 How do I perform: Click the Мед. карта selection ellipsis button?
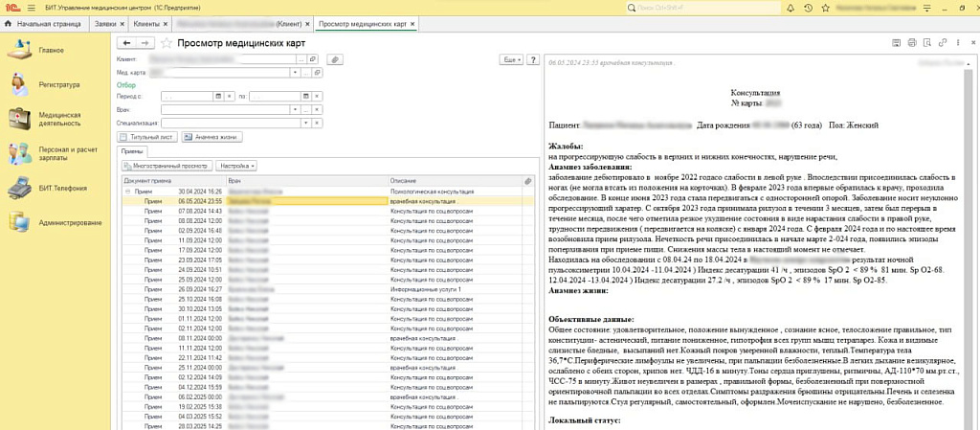point(306,73)
